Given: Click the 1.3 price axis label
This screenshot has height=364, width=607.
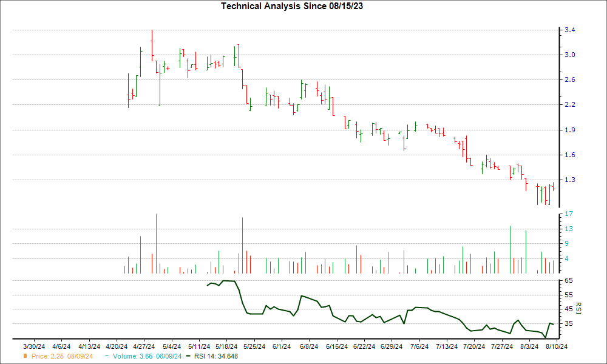Looking at the screenshot, I should (570, 180).
